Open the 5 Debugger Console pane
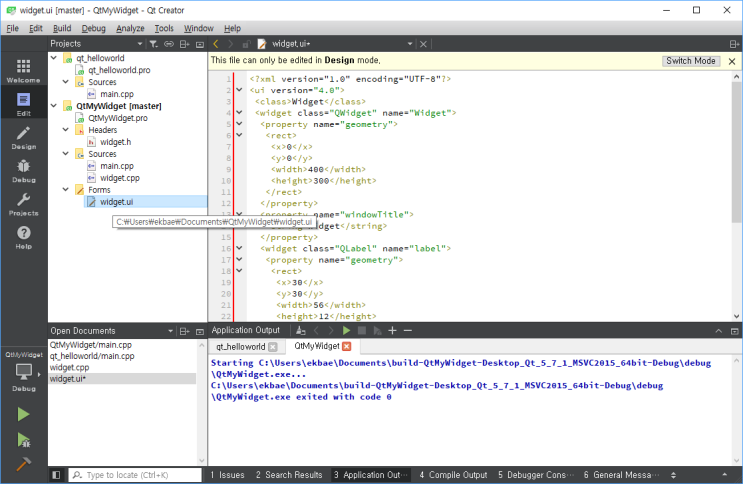 point(535,475)
